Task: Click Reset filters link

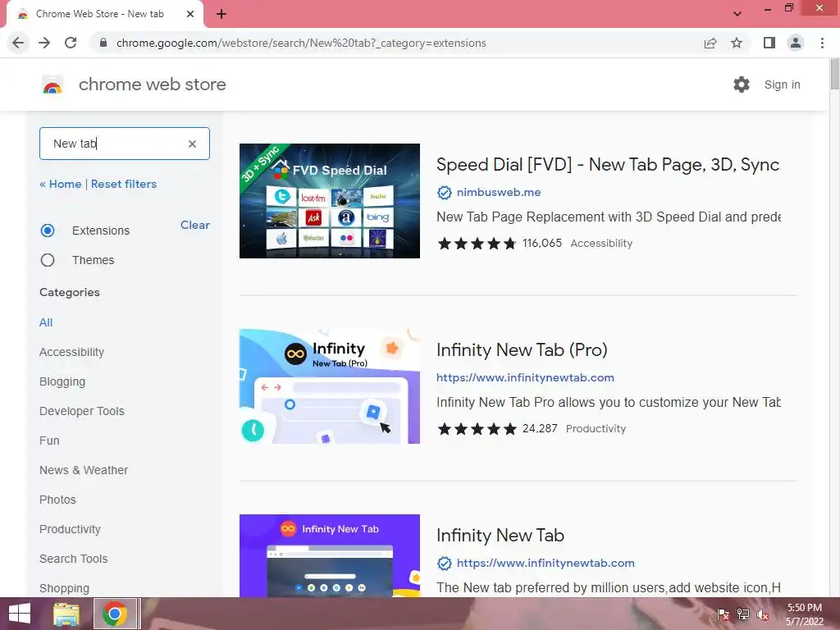Action: (x=124, y=184)
